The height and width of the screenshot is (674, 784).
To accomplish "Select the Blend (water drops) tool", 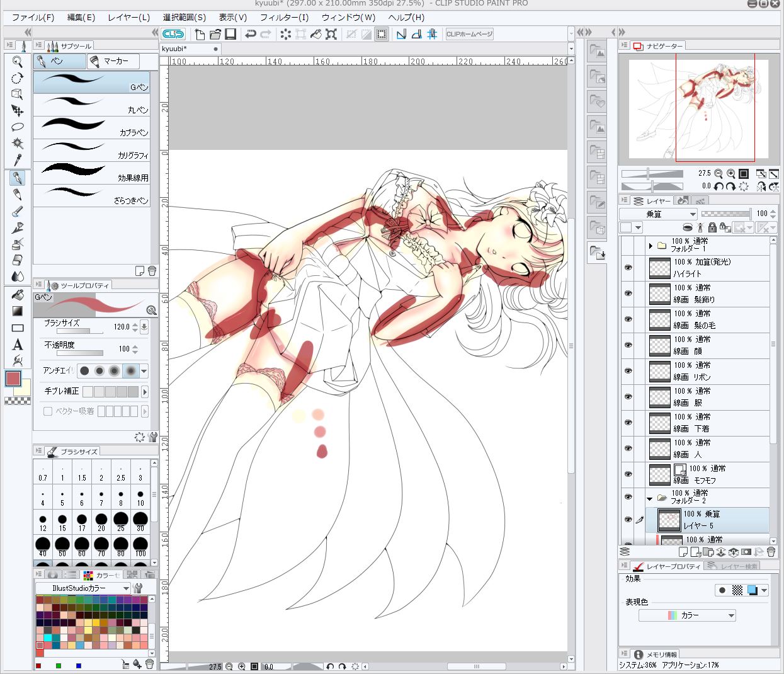I will point(18,277).
